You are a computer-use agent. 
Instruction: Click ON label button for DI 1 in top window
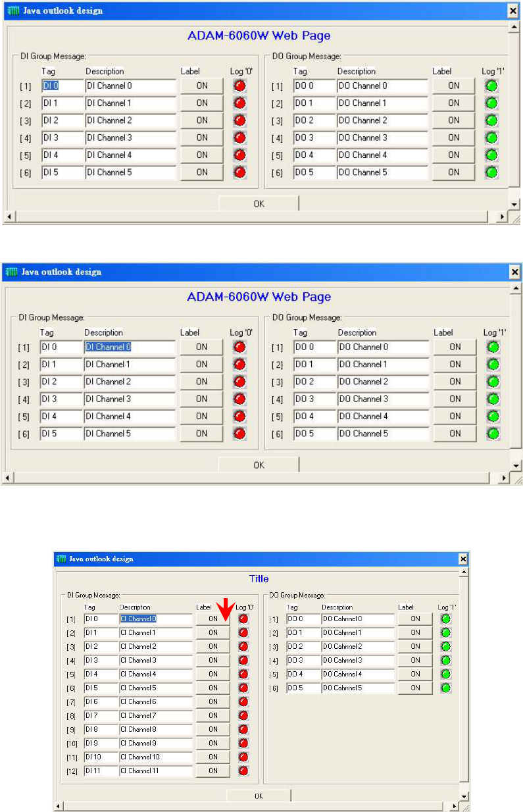point(202,103)
